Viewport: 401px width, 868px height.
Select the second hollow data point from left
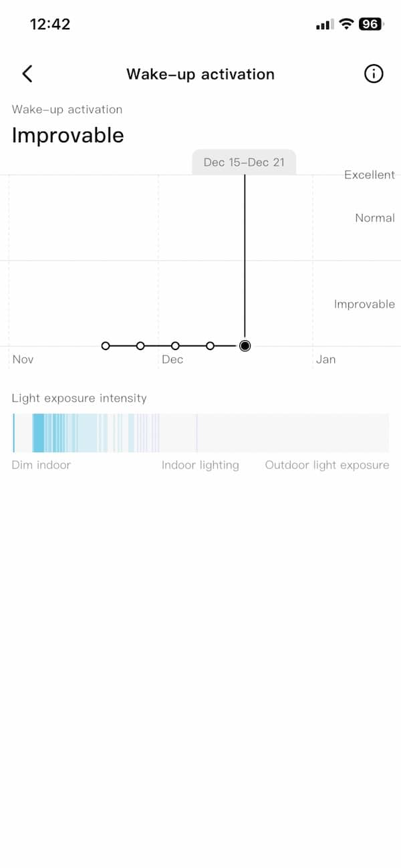[x=140, y=345]
